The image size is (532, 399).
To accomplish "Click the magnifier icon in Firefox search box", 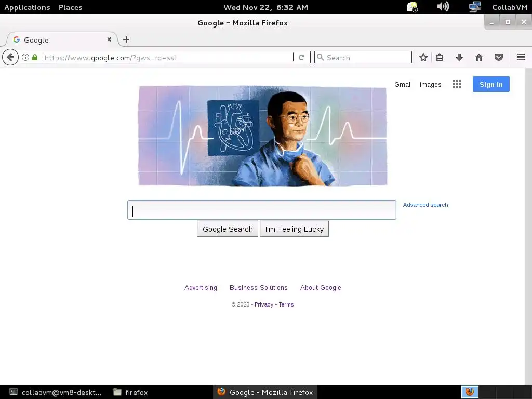I will coord(320,57).
